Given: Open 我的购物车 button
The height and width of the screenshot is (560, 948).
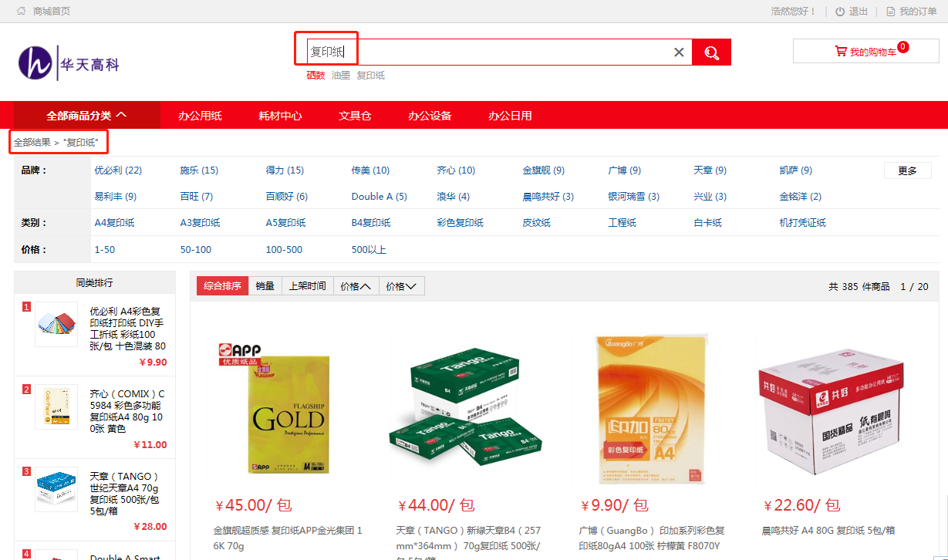Looking at the screenshot, I should click(x=865, y=51).
